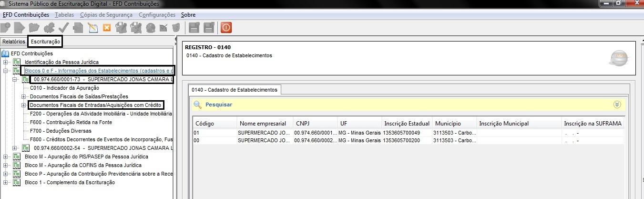Image resolution: width=644 pixels, height=199 pixels.
Task: Open the Configurações menu
Action: point(157,15)
